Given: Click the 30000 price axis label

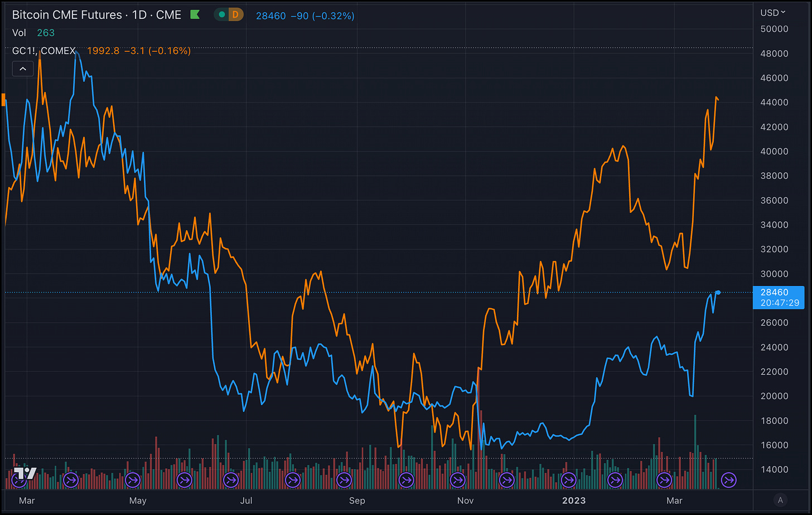Looking at the screenshot, I should [x=775, y=274].
